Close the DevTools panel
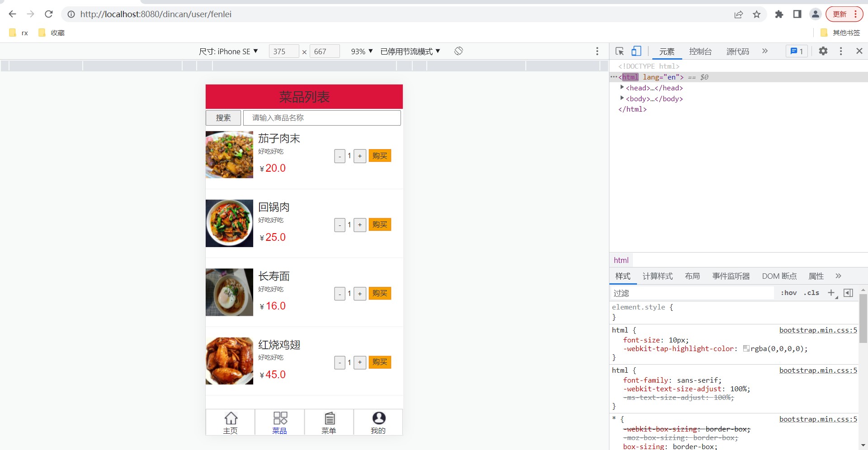The width and height of the screenshot is (868, 450). coord(859,51)
